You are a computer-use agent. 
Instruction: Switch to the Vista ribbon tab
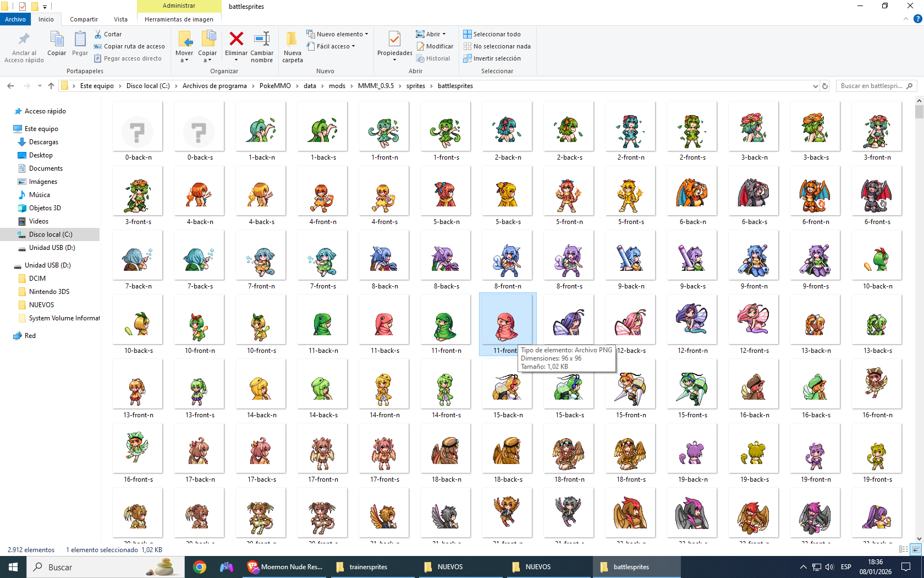tap(120, 19)
